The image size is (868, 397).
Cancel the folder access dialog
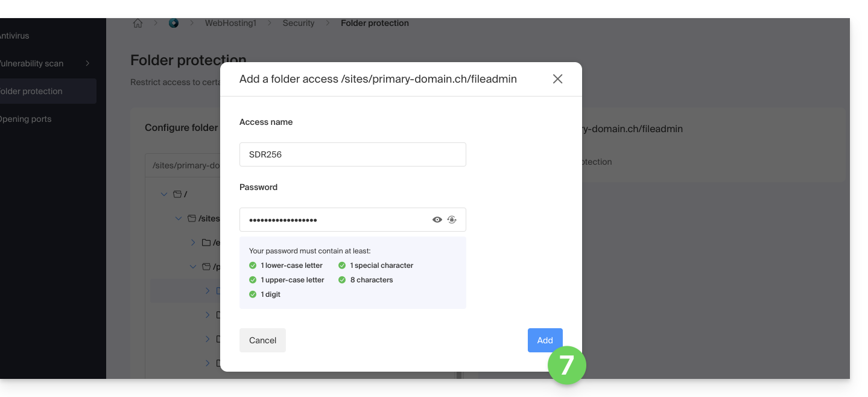tap(262, 340)
